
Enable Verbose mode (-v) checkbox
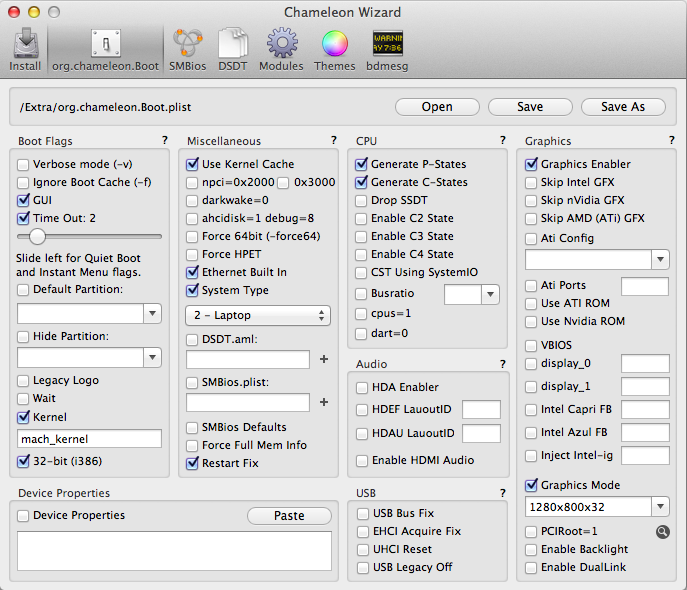pyautogui.click(x=24, y=164)
